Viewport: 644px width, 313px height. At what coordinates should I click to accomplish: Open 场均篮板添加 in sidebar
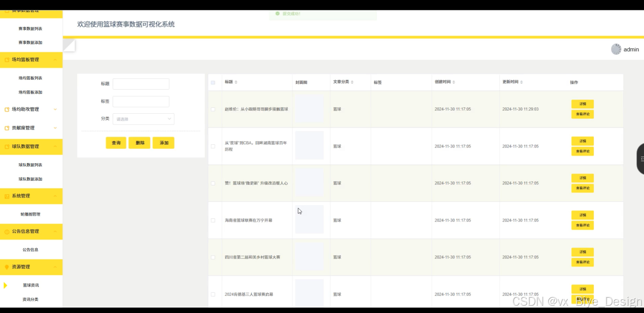tap(30, 92)
